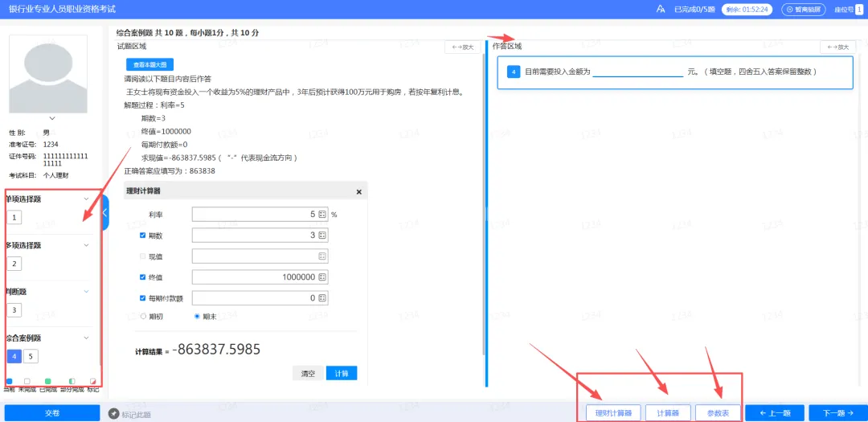Viewport: 868px width, 422px height.
Task: Click the 终值 input field
Action: point(260,277)
